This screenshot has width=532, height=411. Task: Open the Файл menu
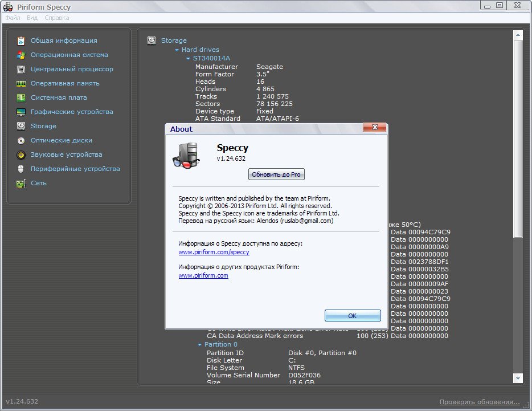pyautogui.click(x=13, y=18)
